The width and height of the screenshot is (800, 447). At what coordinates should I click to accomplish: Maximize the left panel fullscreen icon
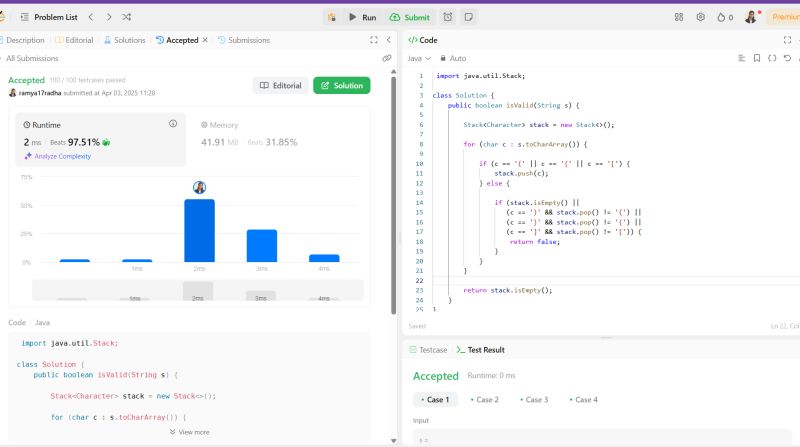pyautogui.click(x=373, y=40)
